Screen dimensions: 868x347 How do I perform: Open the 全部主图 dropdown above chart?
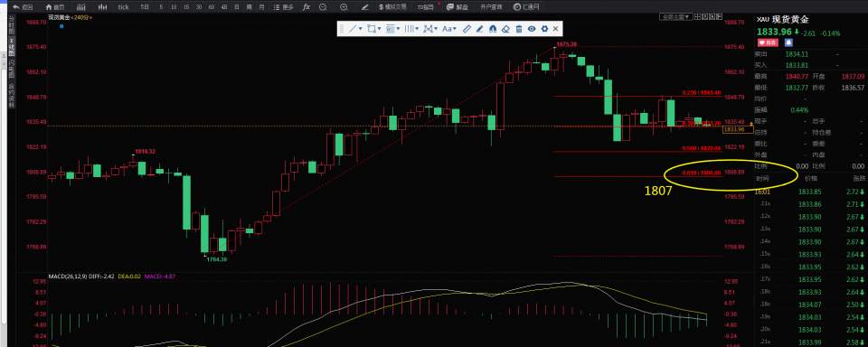click(x=676, y=17)
